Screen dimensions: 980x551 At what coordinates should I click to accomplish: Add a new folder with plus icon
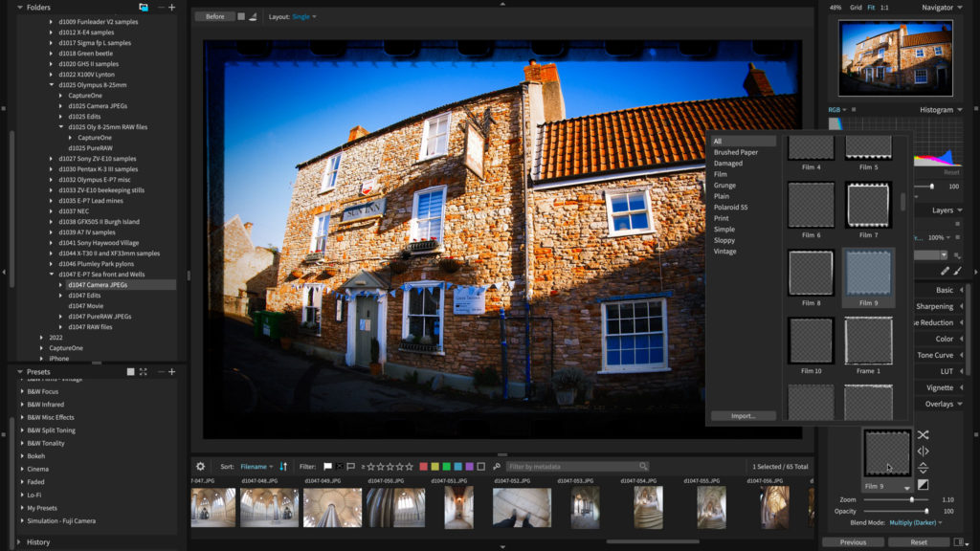tap(172, 8)
